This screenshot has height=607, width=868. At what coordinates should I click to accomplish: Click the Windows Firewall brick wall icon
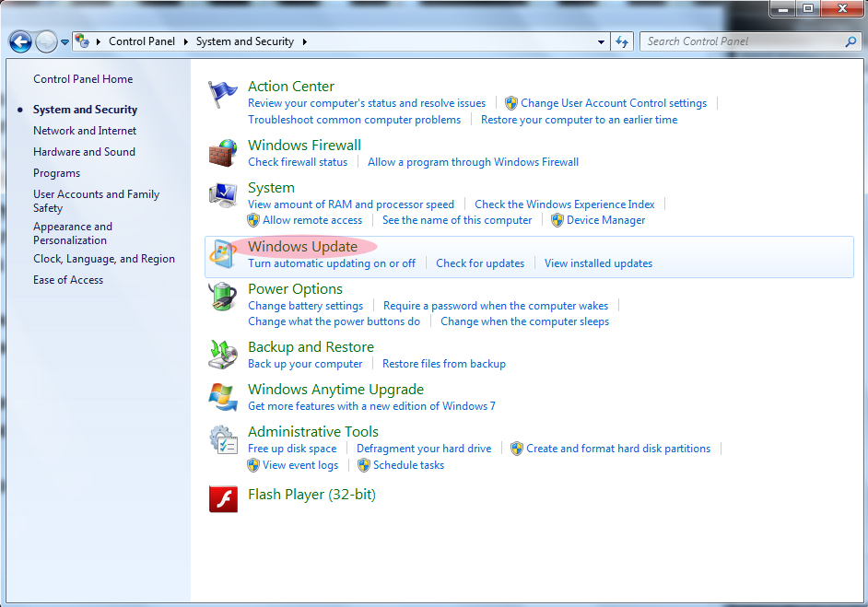tap(223, 153)
